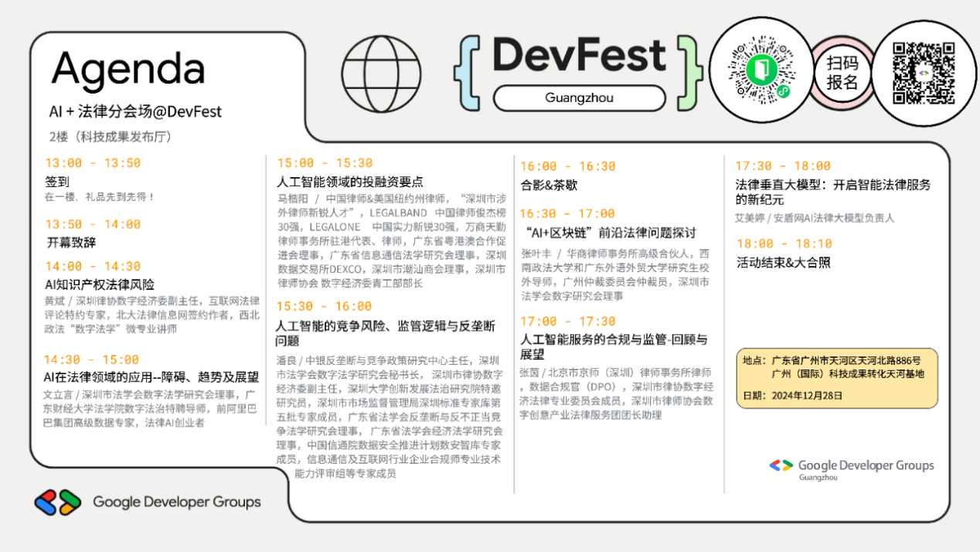980x552 pixels.
Task: Click the 艾美婷 speaker line
Action: coord(815,218)
